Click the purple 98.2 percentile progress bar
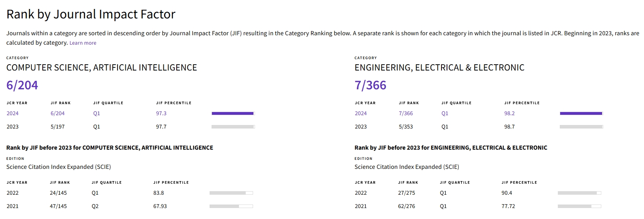Image resolution: width=644 pixels, height=219 pixels. coord(581,114)
